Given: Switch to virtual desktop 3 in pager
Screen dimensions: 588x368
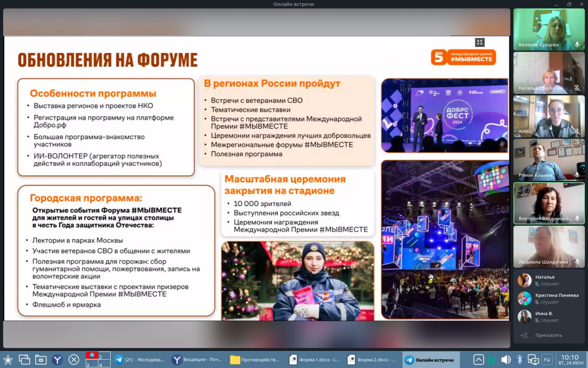Looking at the screenshot, I should point(92,364).
